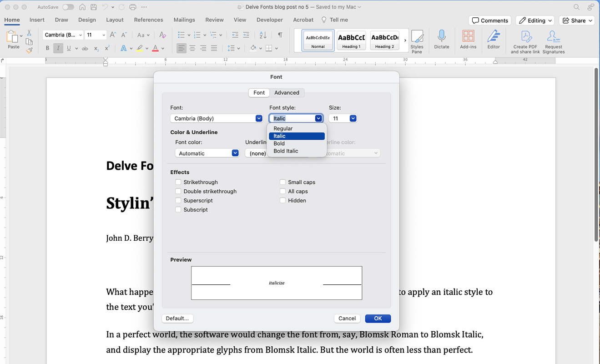This screenshot has width=600, height=364.
Task: Check the Double strikethrough checkbox
Action: (x=178, y=191)
